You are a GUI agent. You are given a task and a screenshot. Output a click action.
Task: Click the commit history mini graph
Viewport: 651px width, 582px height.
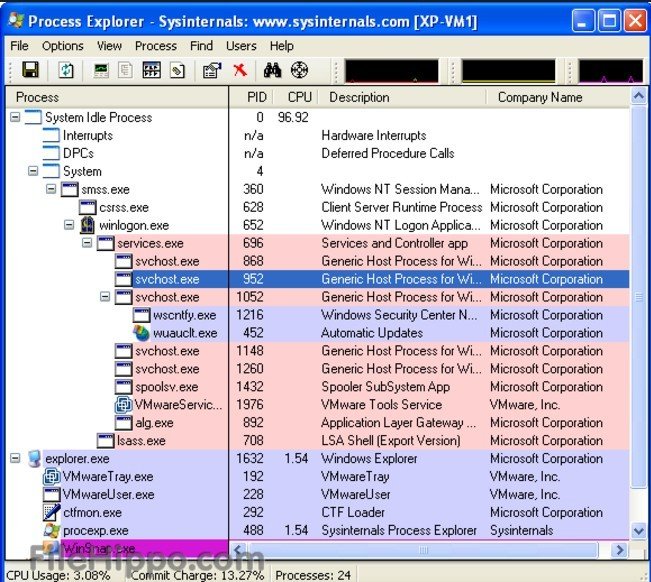[x=508, y=71]
